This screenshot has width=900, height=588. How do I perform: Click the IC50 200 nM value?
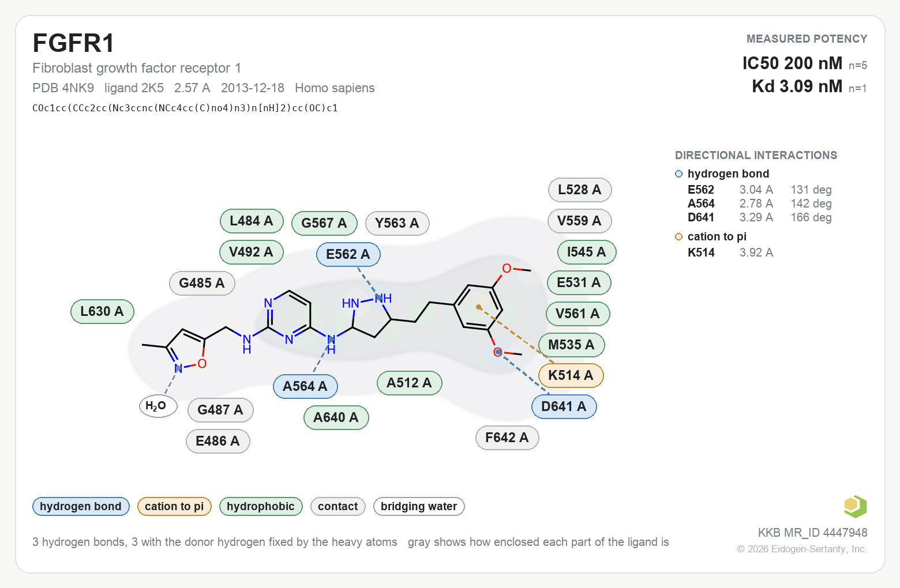792,63
